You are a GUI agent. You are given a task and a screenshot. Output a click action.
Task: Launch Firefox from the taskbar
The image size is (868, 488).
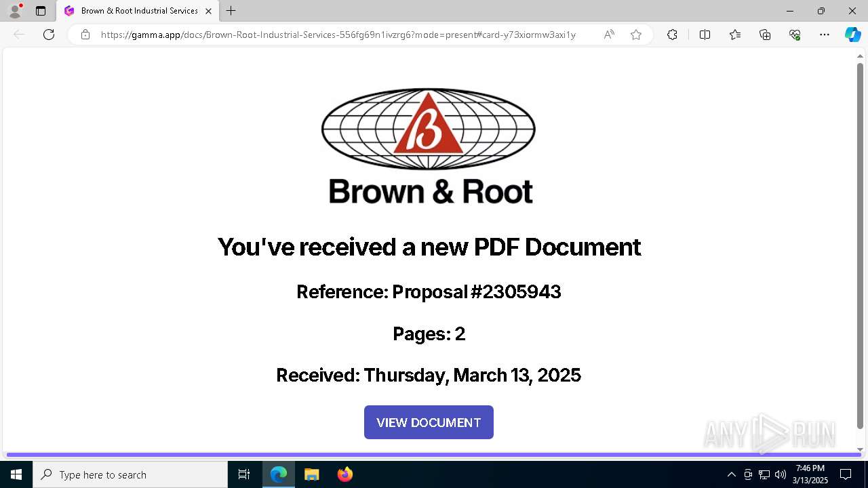(x=344, y=474)
